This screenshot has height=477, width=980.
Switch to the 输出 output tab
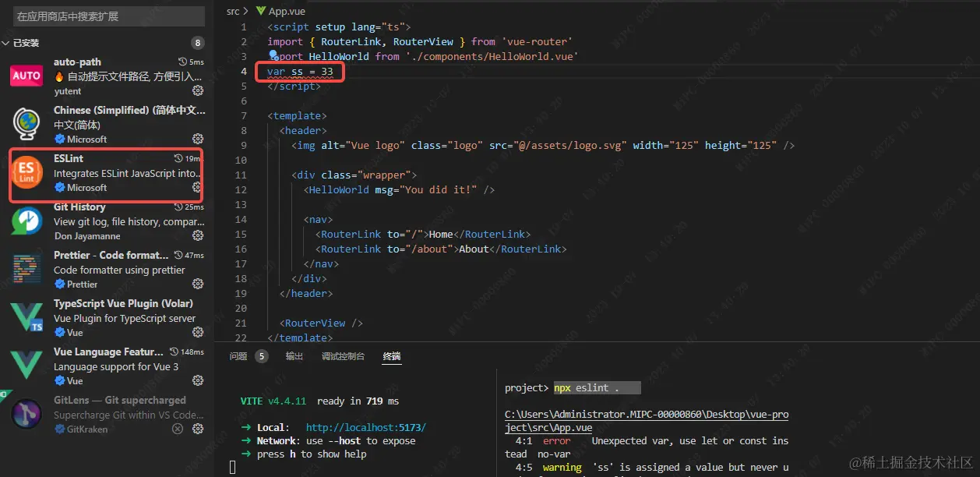click(294, 356)
